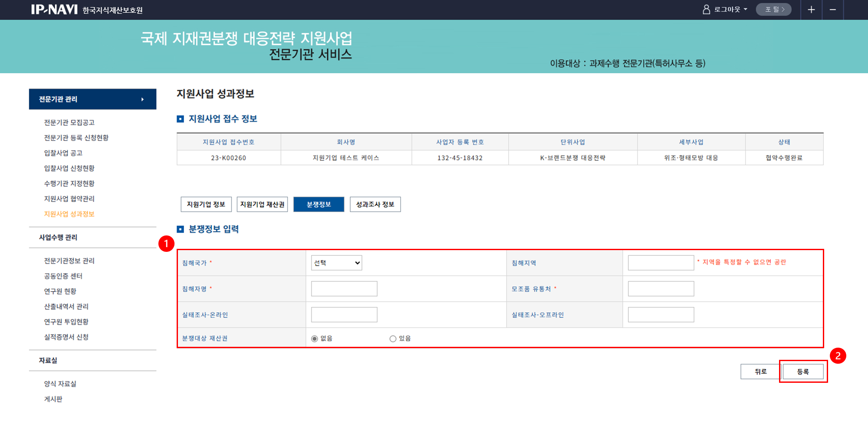868x427 pixels.
Task: Click the 뒤로 back button
Action: tap(760, 372)
